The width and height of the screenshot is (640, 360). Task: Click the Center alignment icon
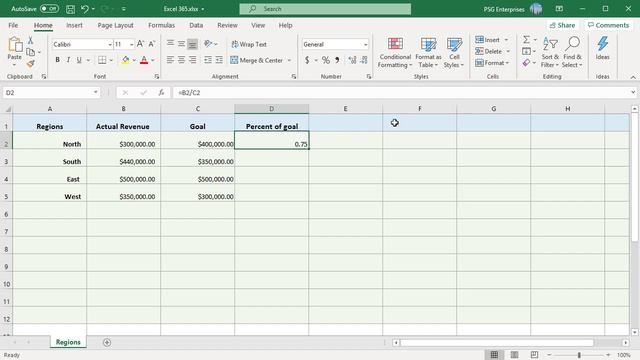(181, 60)
